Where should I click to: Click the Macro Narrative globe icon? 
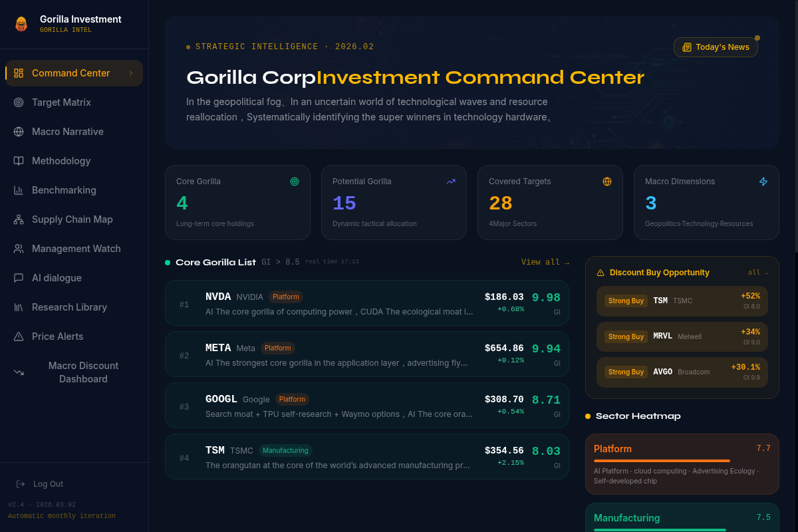coord(19,132)
